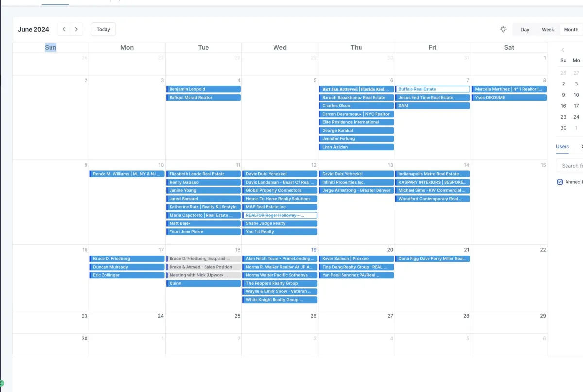Open Quinn appointment
Image resolution: width=583 pixels, height=392 pixels.
pyautogui.click(x=204, y=283)
